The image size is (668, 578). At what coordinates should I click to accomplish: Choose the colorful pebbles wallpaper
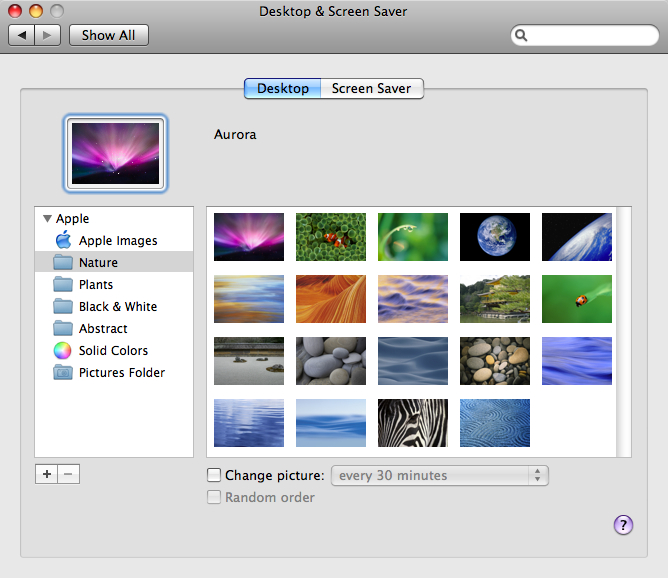(495, 361)
